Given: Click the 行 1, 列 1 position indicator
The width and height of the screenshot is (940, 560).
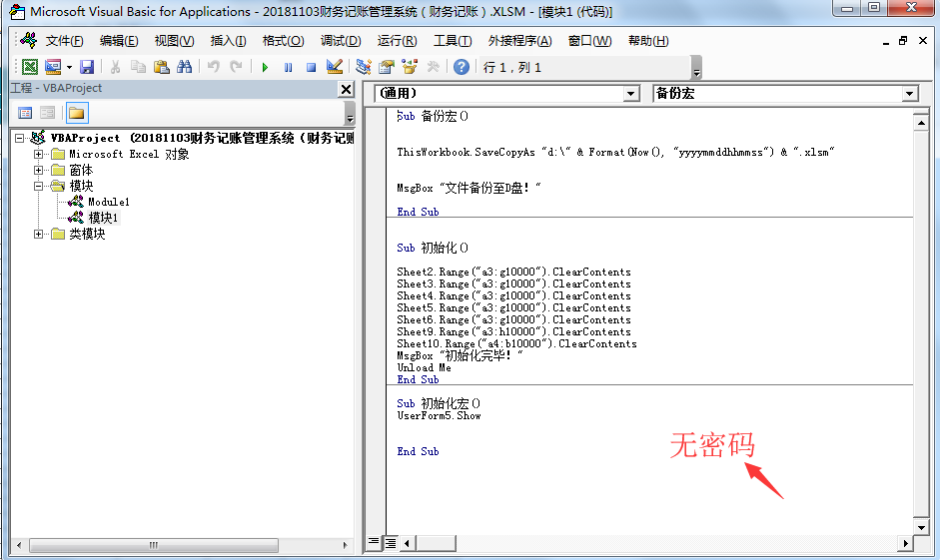Looking at the screenshot, I should (512, 67).
